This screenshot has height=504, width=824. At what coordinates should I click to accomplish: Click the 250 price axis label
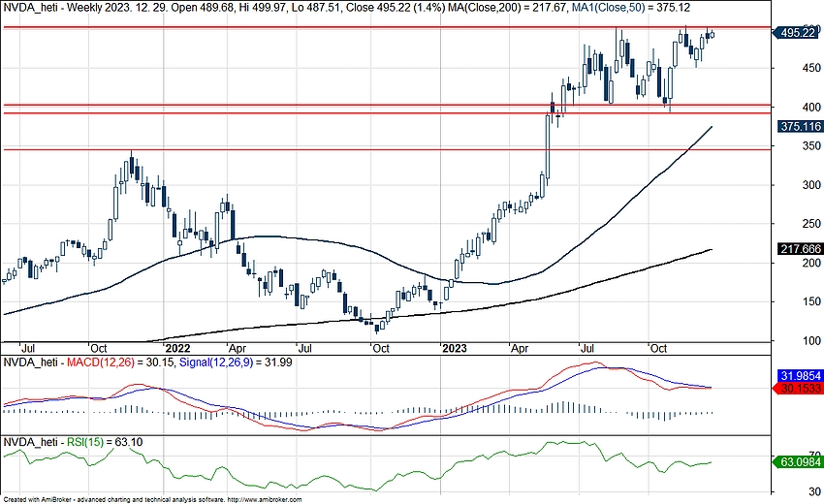[x=811, y=224]
